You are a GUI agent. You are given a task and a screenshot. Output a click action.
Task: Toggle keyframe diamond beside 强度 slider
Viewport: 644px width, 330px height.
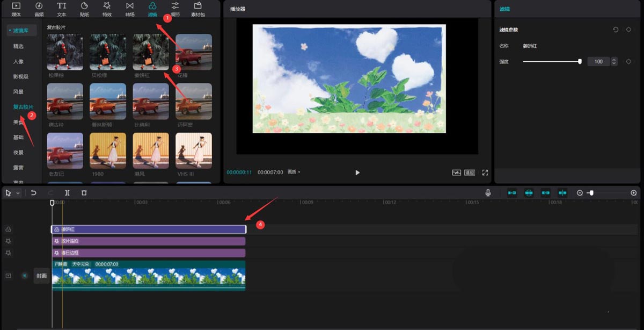click(628, 62)
